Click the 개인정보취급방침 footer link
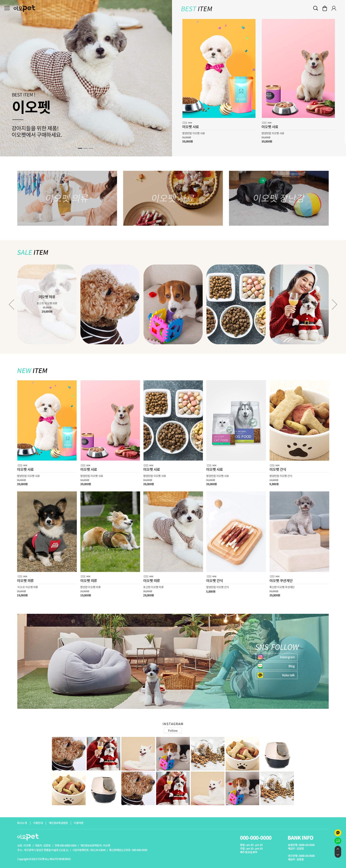The width and height of the screenshot is (346, 868). (x=58, y=823)
